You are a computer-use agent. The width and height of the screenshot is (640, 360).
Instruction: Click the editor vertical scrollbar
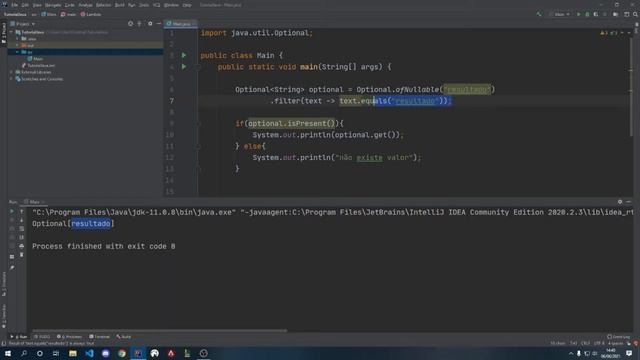point(631,88)
